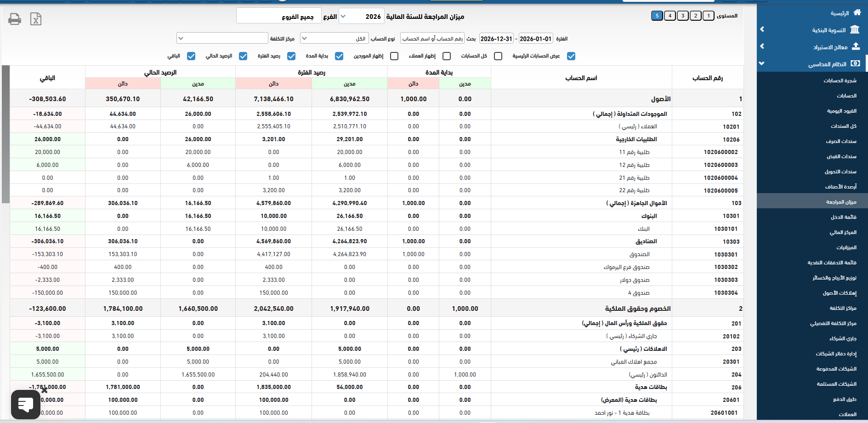Click the start date 2026-01-01 field
868x423 pixels.
(x=535, y=39)
